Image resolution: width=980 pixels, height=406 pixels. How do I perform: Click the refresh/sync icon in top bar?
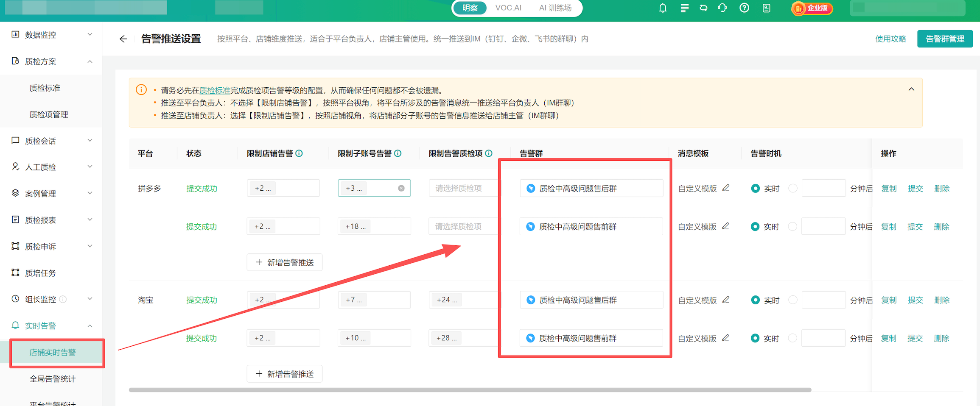tap(703, 8)
